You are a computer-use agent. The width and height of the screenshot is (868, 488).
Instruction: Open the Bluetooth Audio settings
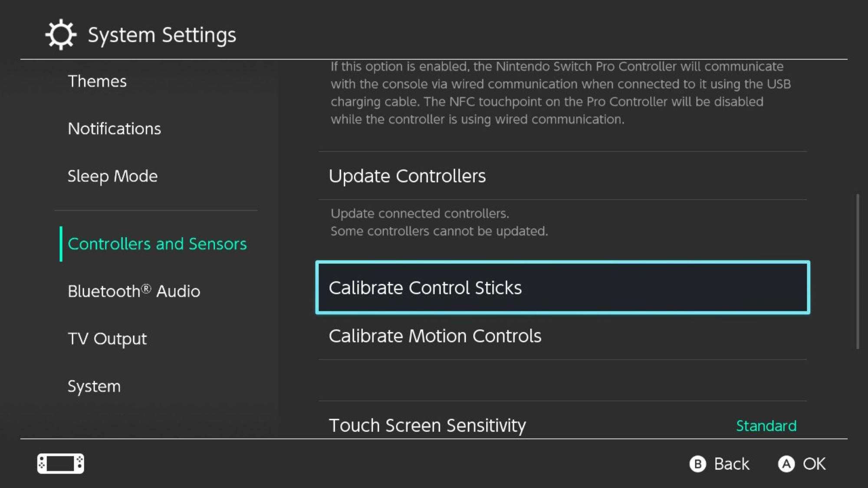coord(134,291)
